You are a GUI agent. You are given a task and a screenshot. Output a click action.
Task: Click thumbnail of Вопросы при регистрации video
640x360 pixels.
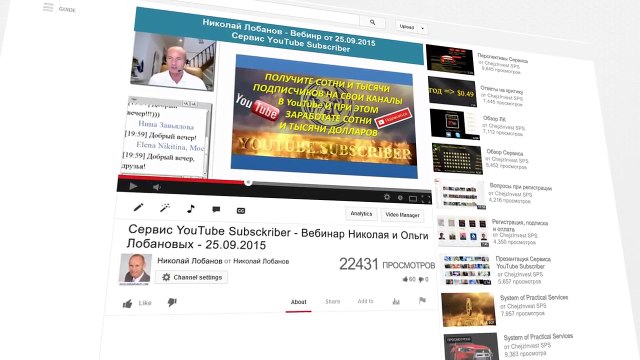(460, 195)
